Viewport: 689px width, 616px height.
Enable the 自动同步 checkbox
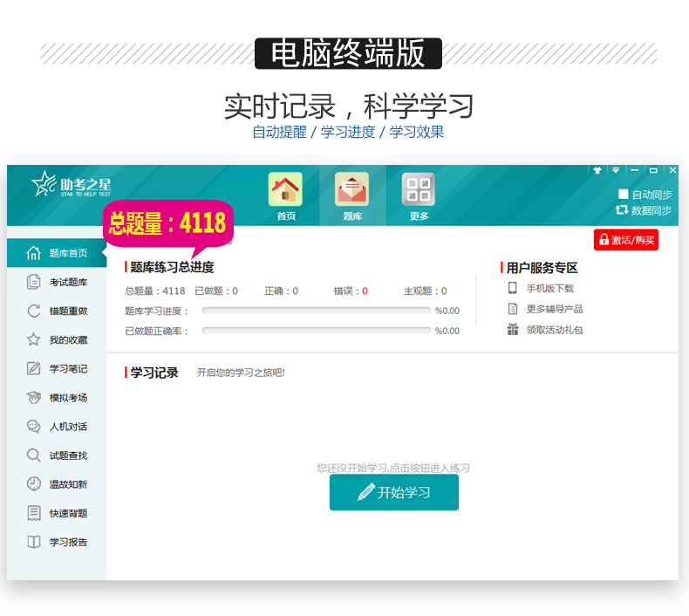pyautogui.click(x=623, y=194)
